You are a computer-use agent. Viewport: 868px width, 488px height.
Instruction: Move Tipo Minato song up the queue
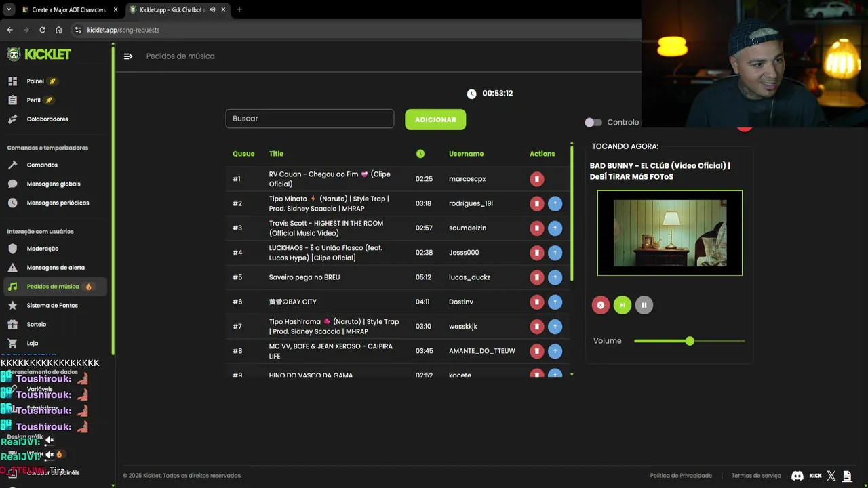pyautogui.click(x=555, y=203)
